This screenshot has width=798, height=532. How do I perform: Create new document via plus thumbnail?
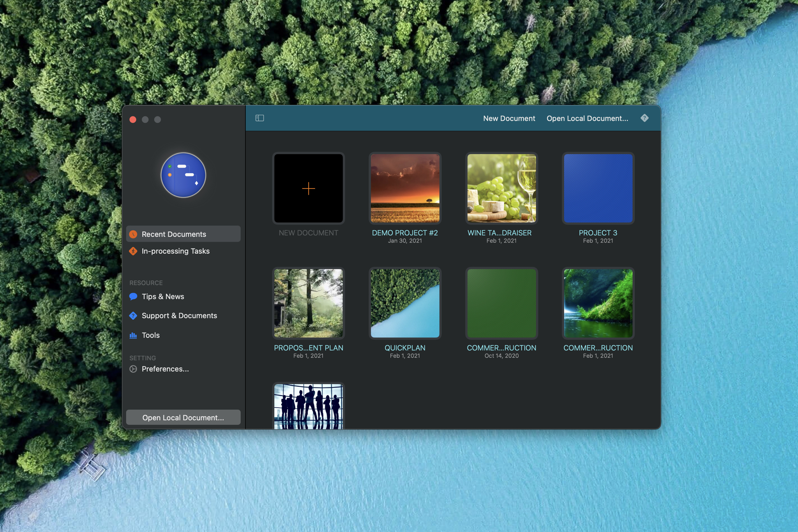308,188
